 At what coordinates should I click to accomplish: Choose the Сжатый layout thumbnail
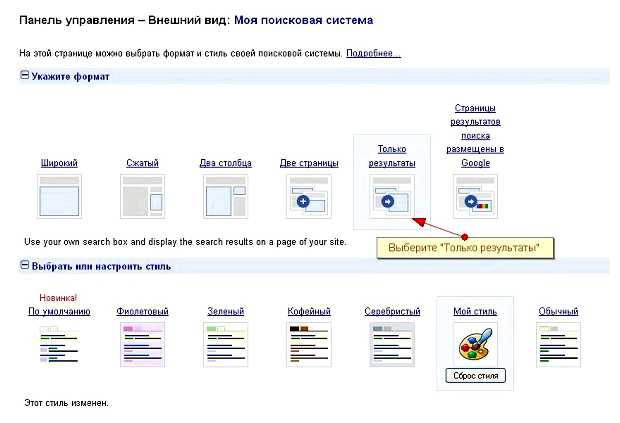click(x=142, y=194)
